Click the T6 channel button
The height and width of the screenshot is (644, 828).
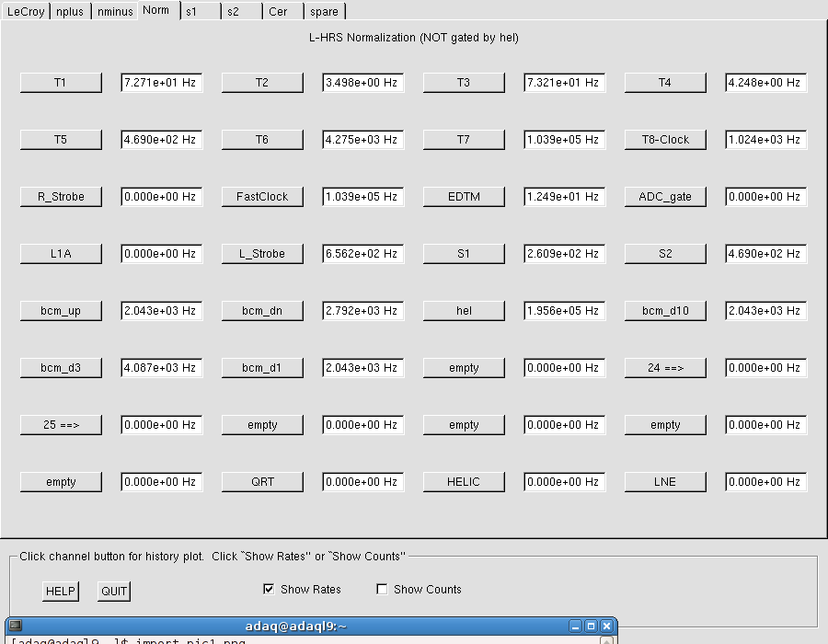[x=262, y=140]
